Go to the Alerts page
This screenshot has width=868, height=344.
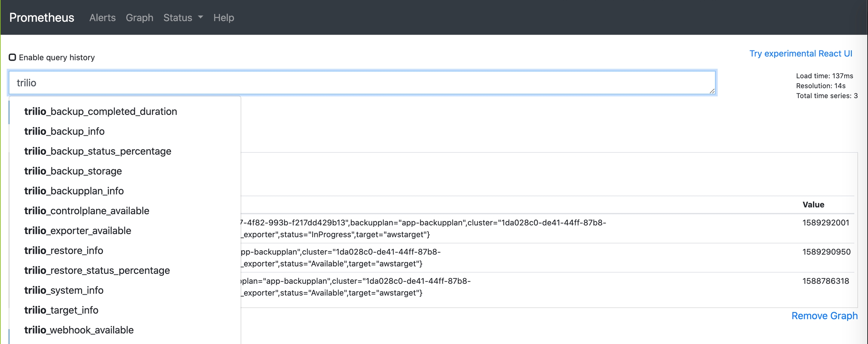coord(102,18)
